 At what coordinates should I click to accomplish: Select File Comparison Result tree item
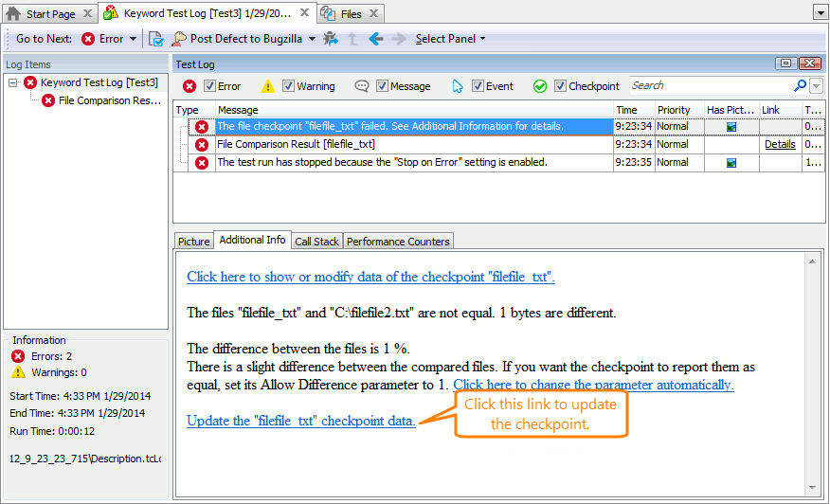pos(110,100)
